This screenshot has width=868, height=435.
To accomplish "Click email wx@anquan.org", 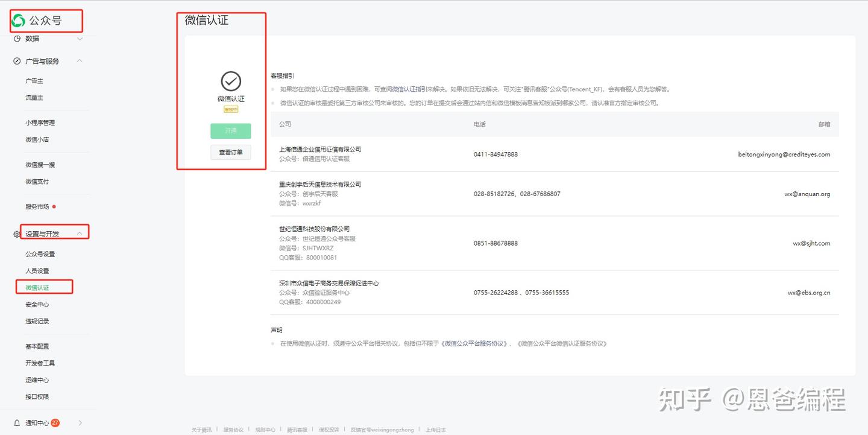I will click(x=807, y=194).
